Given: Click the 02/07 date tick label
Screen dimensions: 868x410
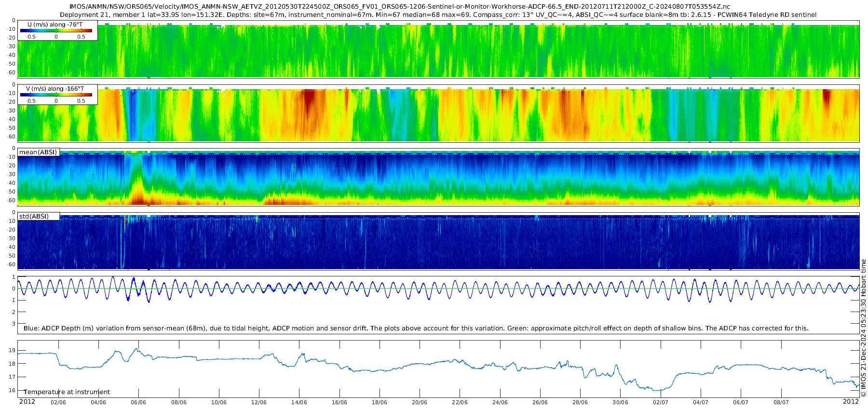Looking at the screenshot, I should 661,402.
